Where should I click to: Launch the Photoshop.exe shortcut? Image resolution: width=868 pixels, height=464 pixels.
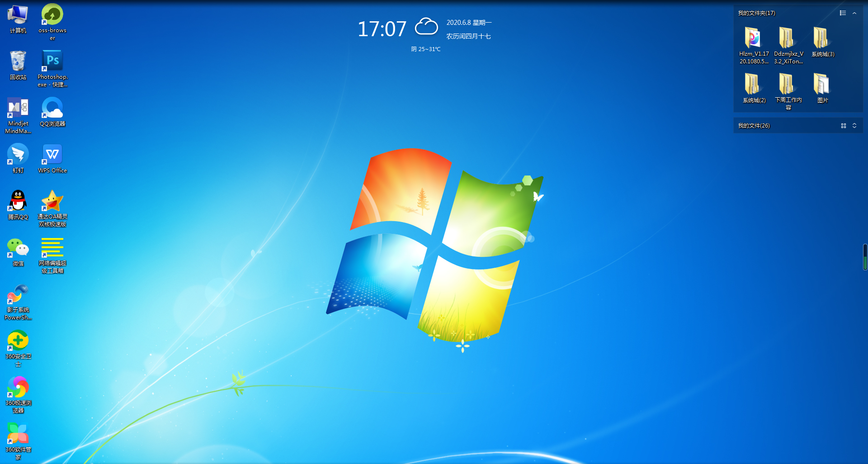click(x=52, y=68)
